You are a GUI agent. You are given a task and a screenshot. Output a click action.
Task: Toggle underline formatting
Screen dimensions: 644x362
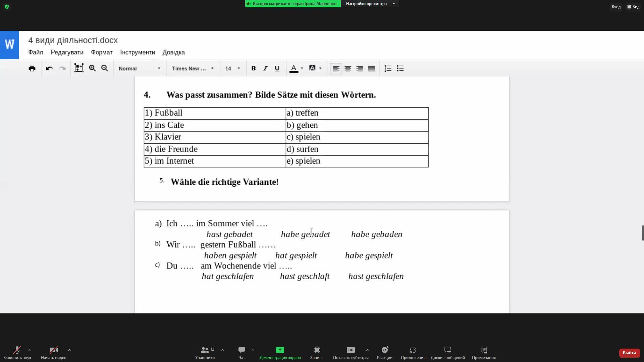coord(277,68)
